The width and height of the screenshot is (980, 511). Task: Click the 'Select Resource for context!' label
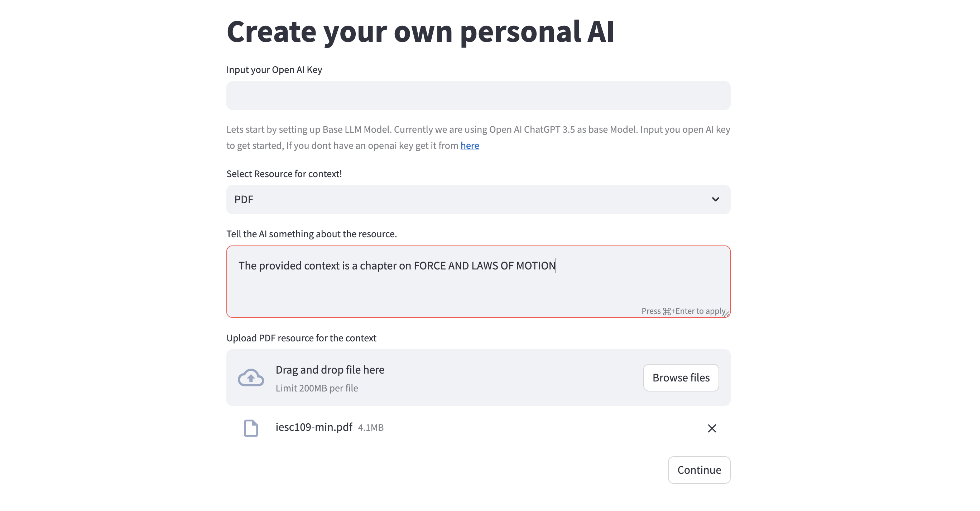(x=284, y=174)
